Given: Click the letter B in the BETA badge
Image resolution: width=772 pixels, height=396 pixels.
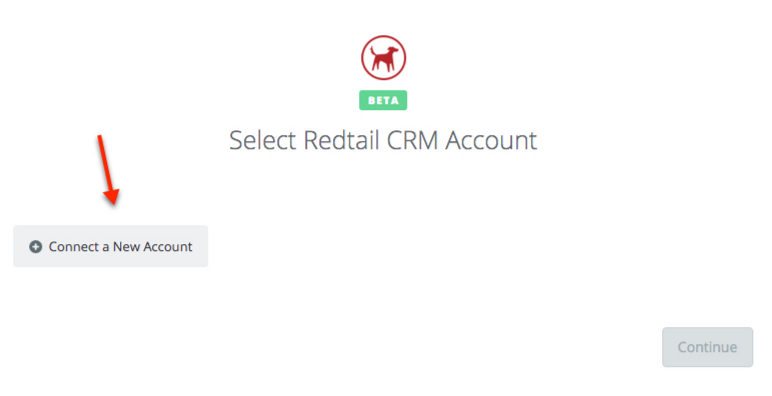Looking at the screenshot, I should coord(372,100).
